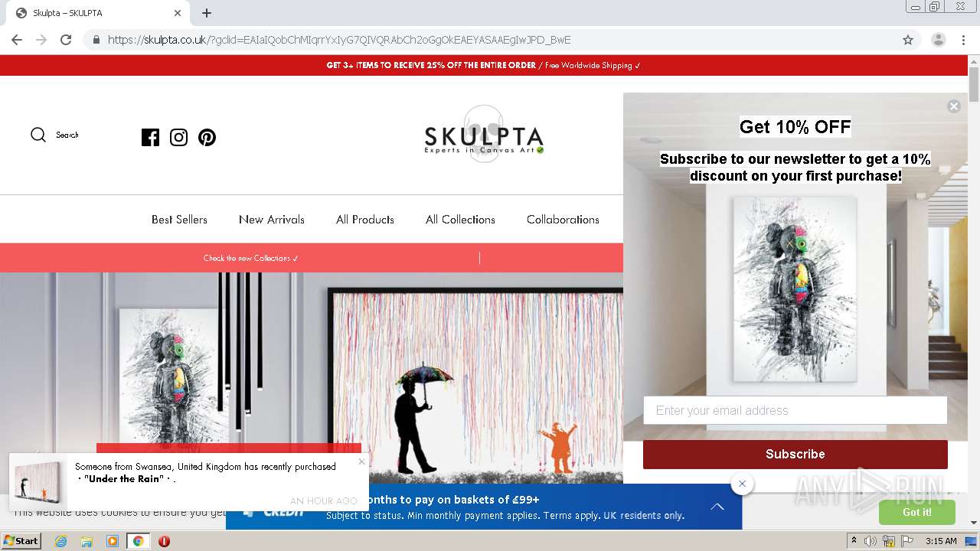Open the red taskbar security icon
Image resolution: width=980 pixels, height=551 pixels.
[x=164, y=541]
